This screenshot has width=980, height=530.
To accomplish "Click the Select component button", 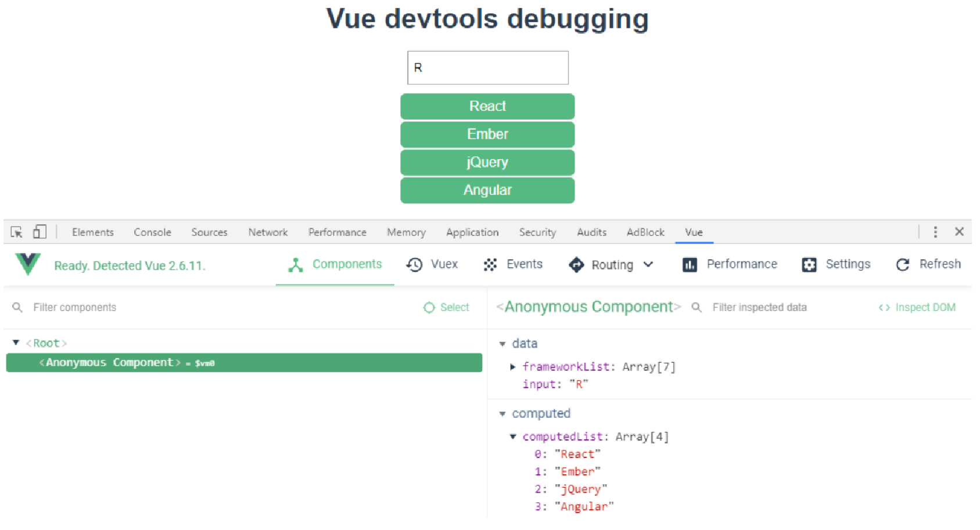I will pyautogui.click(x=446, y=307).
